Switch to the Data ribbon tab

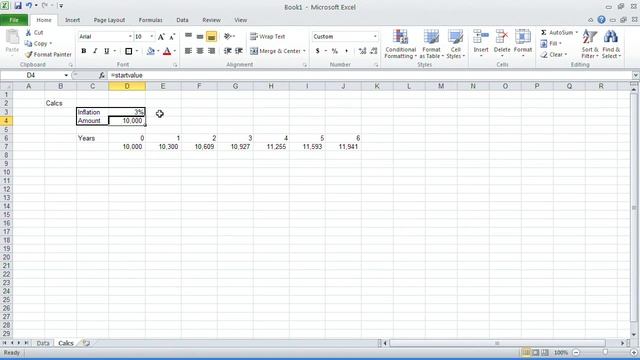point(182,20)
